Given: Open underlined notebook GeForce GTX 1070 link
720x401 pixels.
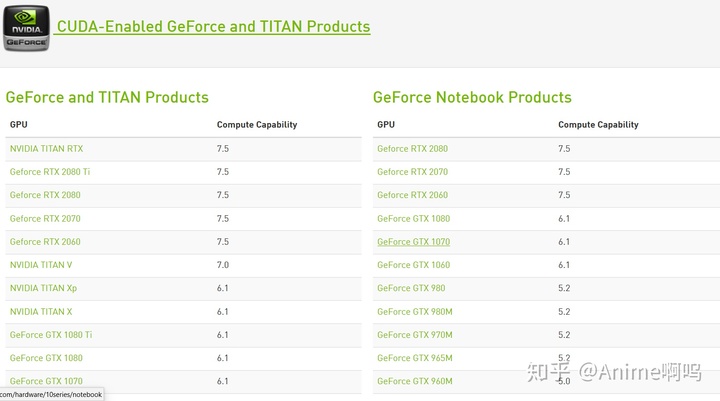Looking at the screenshot, I should pyautogui.click(x=414, y=242).
